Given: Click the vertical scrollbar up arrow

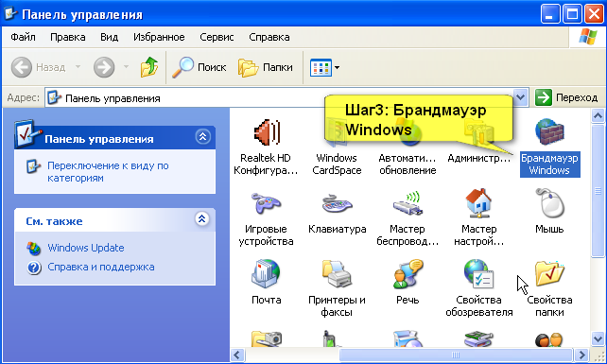Looking at the screenshot, I should coord(598,115).
